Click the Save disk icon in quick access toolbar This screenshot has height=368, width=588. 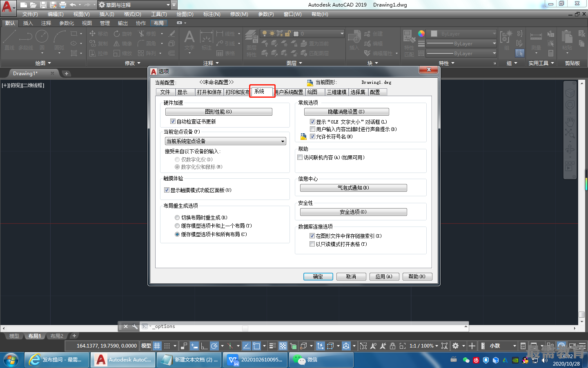43,5
